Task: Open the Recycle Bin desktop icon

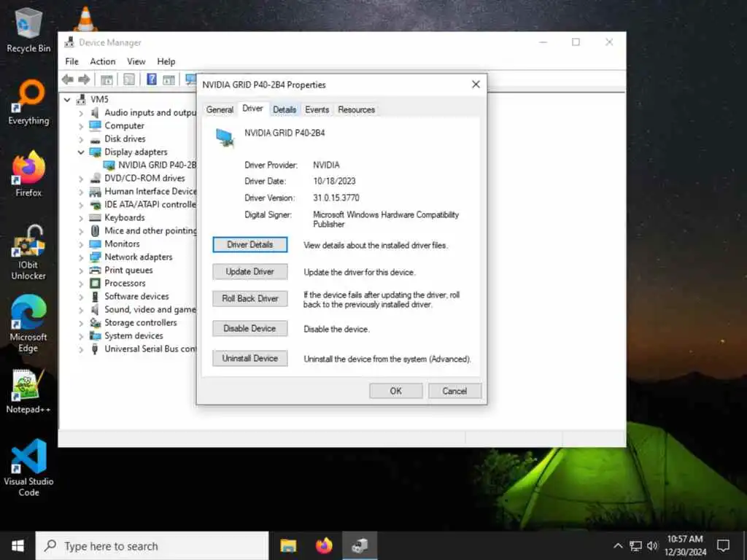Action: pyautogui.click(x=28, y=31)
